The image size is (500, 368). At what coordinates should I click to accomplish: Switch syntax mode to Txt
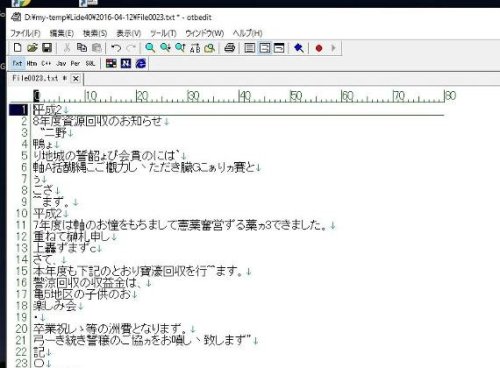coord(17,63)
